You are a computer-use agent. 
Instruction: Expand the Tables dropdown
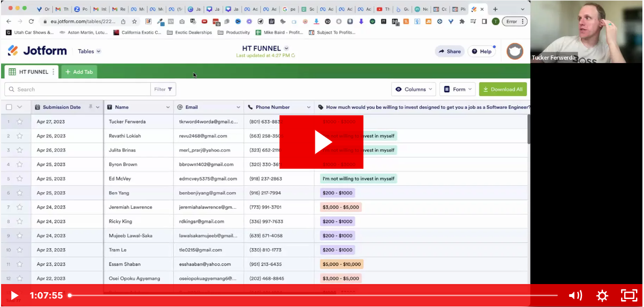(x=89, y=52)
